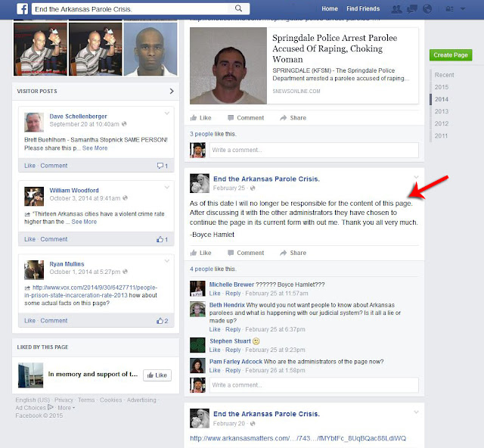Click the Ad Choices icon in footer
This screenshot has height=448, width=484.
51,407
